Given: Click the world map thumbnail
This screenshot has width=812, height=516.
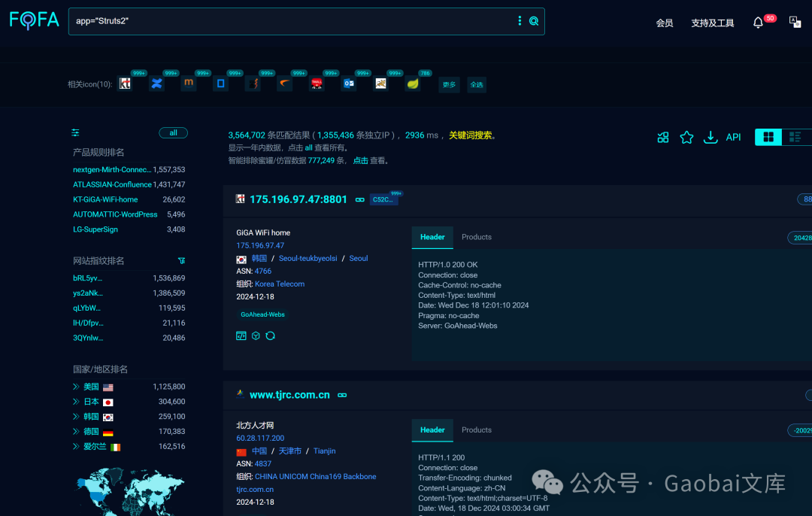Looking at the screenshot, I should click(129, 492).
